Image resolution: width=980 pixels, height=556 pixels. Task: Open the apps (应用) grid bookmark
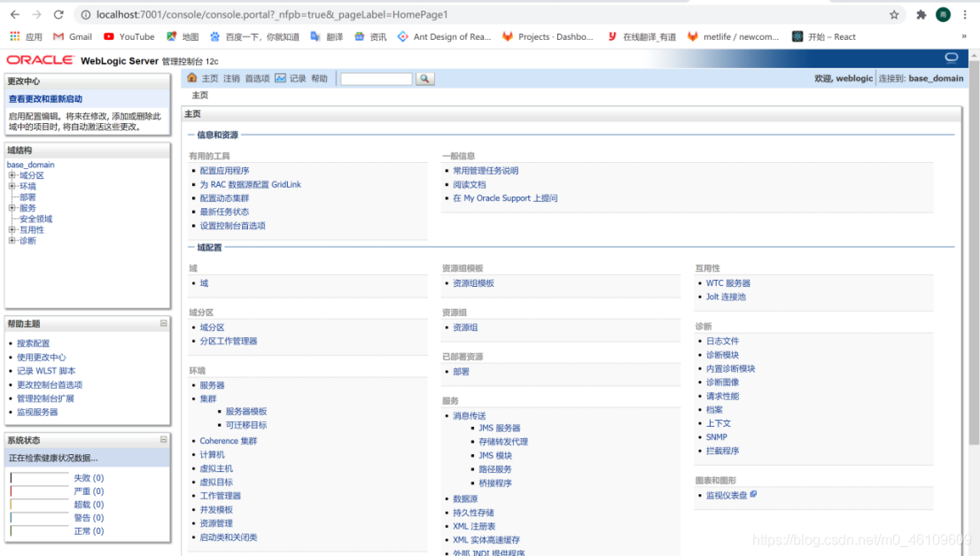26,37
